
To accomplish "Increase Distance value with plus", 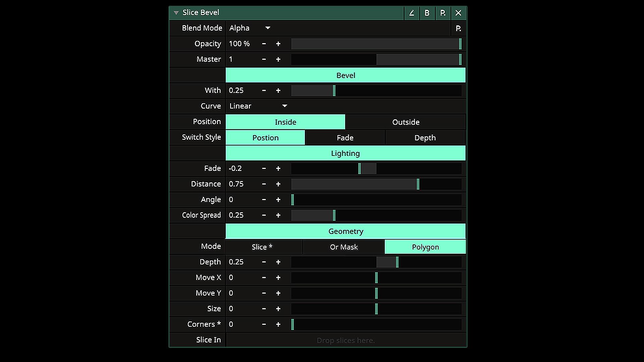I will coord(278,184).
